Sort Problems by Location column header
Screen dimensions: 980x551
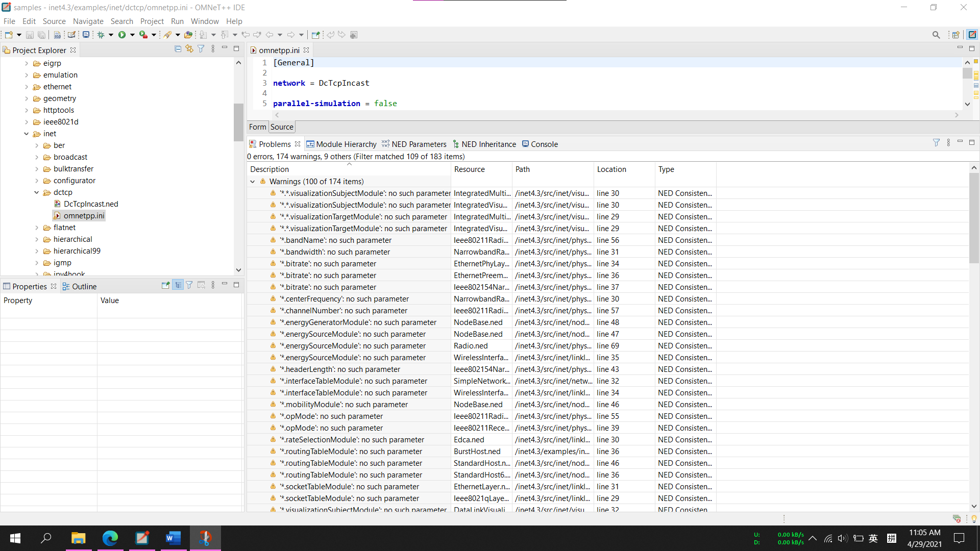click(624, 169)
